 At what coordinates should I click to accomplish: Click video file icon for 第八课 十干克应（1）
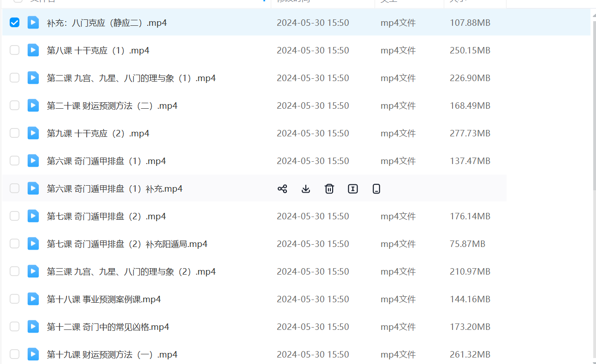point(33,50)
